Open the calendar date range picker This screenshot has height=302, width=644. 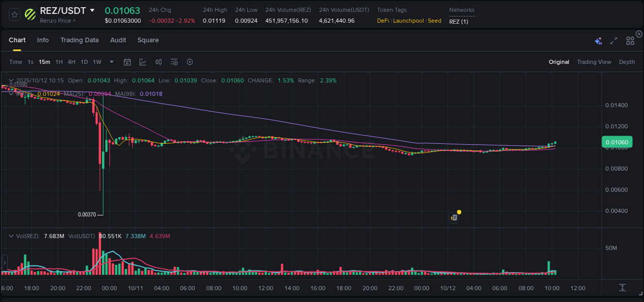coord(127,62)
